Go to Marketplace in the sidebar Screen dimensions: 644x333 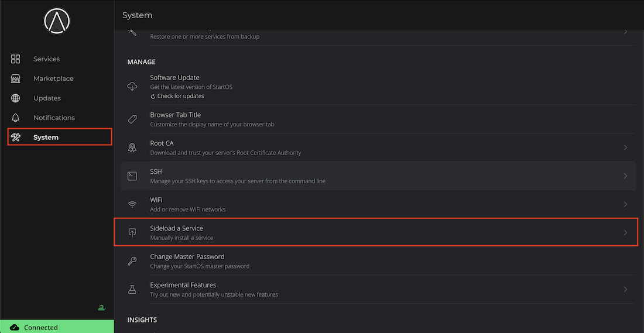coord(53,78)
